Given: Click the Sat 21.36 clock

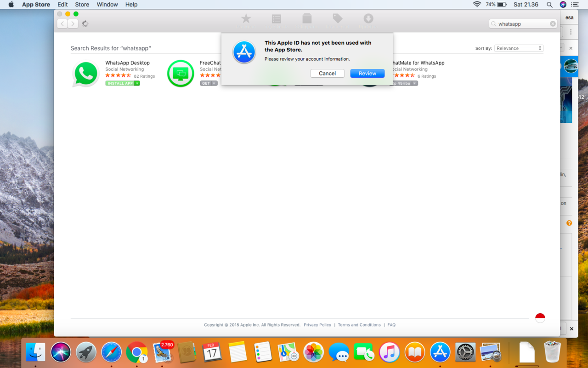Looking at the screenshot, I should [526, 5].
